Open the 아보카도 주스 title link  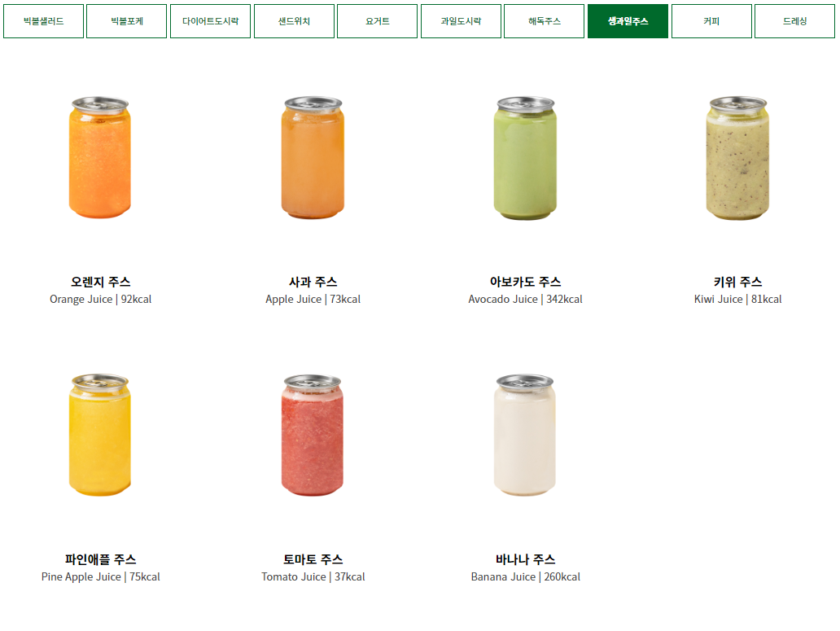(525, 282)
